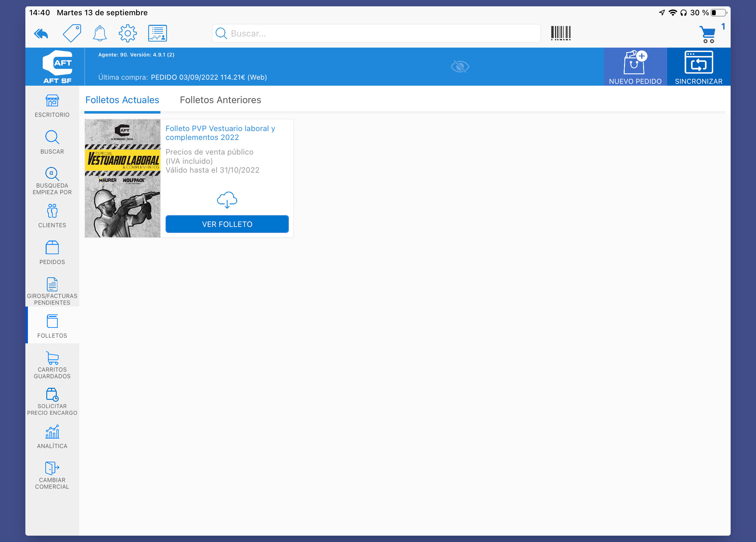Click the Wi-Fi status icon

(673, 13)
